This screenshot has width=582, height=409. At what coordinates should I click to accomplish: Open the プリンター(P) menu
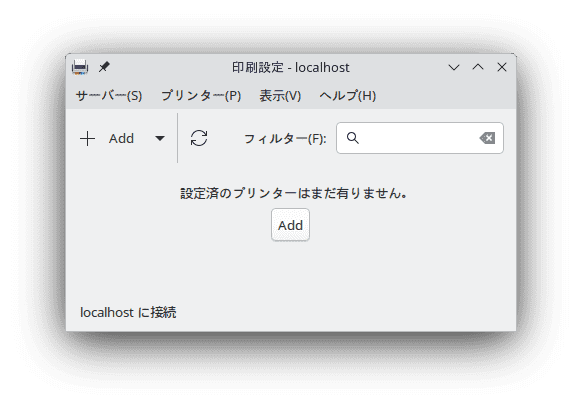click(x=201, y=96)
